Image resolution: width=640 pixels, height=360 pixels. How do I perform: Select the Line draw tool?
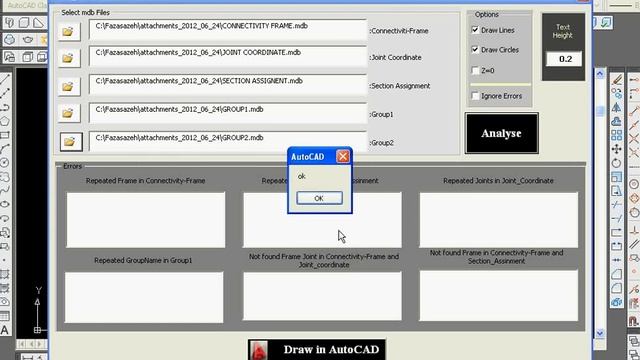[x=5, y=79]
